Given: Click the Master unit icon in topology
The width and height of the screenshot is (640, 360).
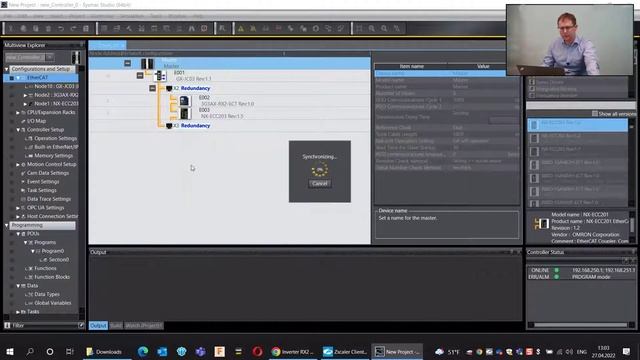Looking at the screenshot, I should pyautogui.click(x=147, y=63).
